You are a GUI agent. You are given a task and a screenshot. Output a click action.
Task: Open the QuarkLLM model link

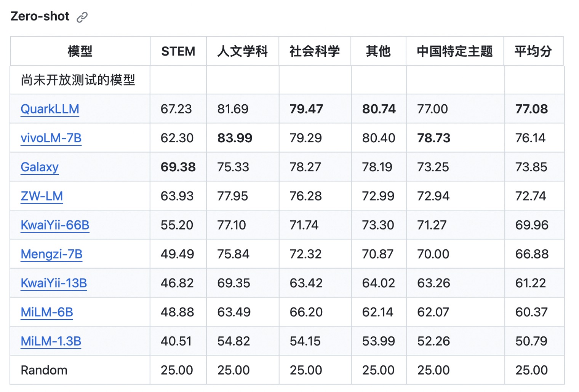pyautogui.click(x=50, y=109)
